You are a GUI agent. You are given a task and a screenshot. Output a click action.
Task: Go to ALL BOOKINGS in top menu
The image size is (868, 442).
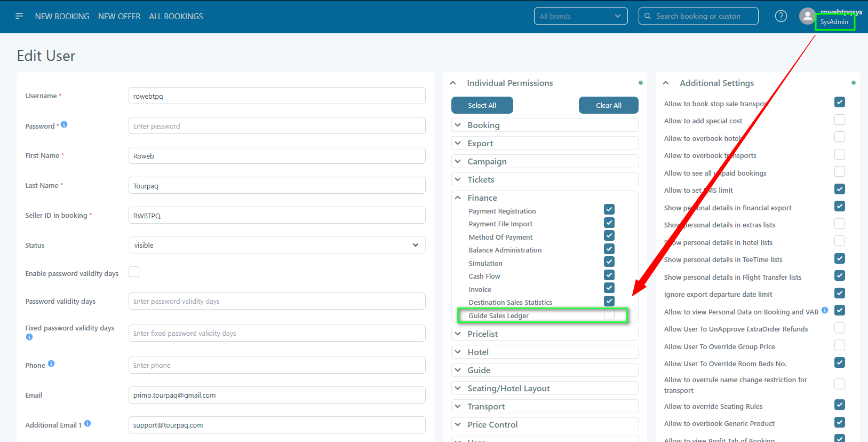click(176, 17)
